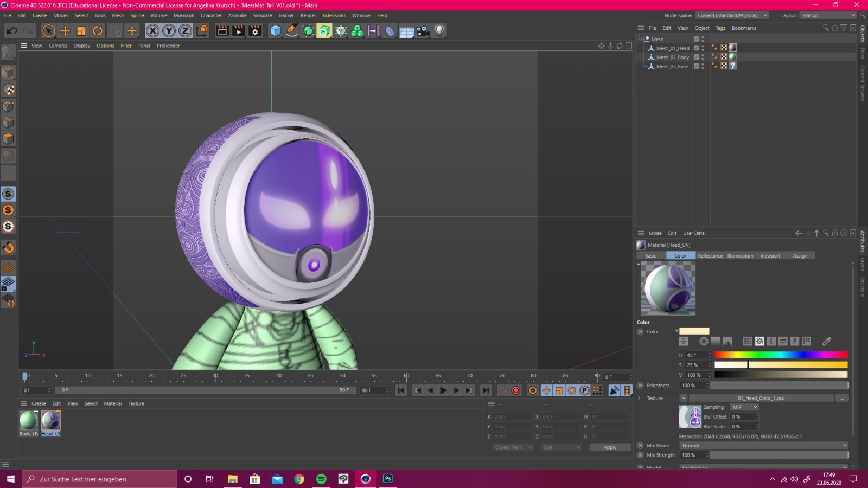Open the Mix Mode dropdown
This screenshot has height=488, width=868.
(x=763, y=446)
